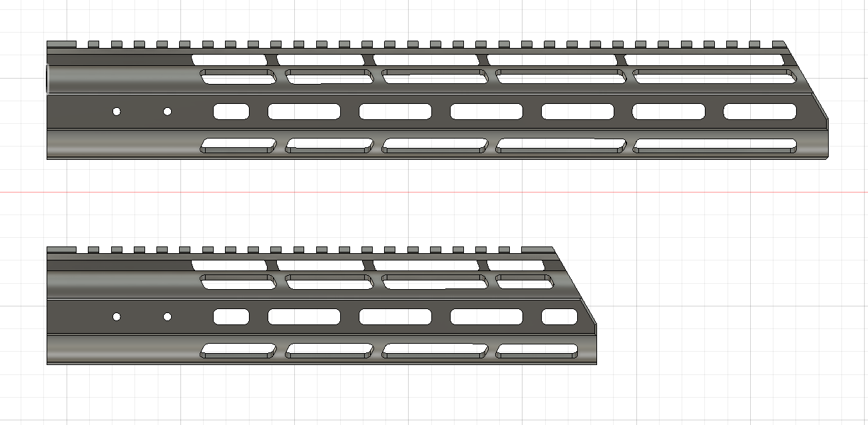Screen dimensions: 868x425
Task: Click the left round hole on the long handguard
Action: (116, 111)
